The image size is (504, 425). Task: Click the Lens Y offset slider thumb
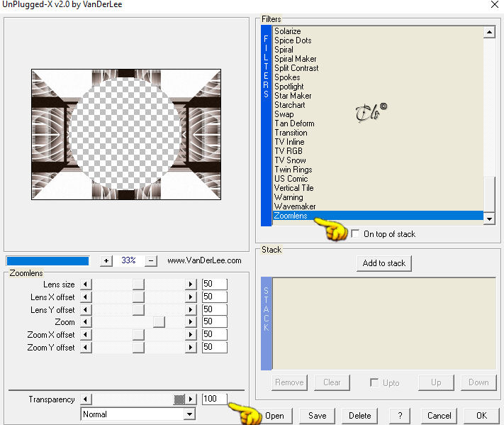click(x=138, y=309)
